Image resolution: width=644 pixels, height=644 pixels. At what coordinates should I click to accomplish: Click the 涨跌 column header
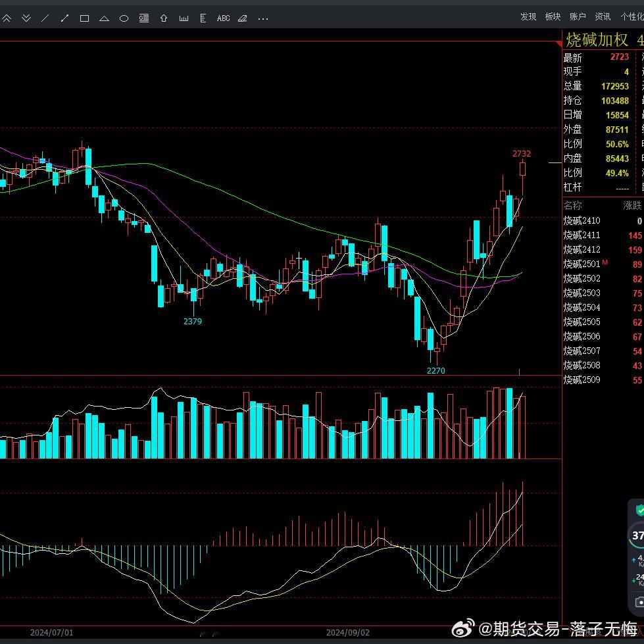[x=633, y=205]
